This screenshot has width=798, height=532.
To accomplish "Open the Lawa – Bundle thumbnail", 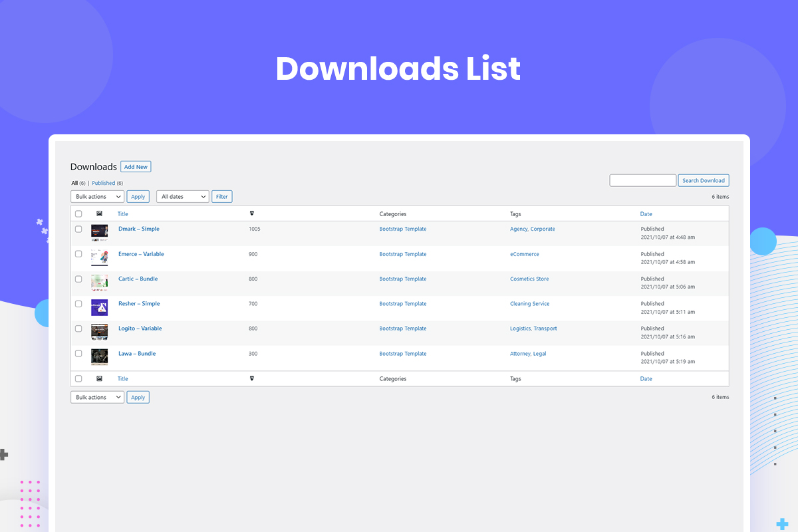I will tap(100, 357).
